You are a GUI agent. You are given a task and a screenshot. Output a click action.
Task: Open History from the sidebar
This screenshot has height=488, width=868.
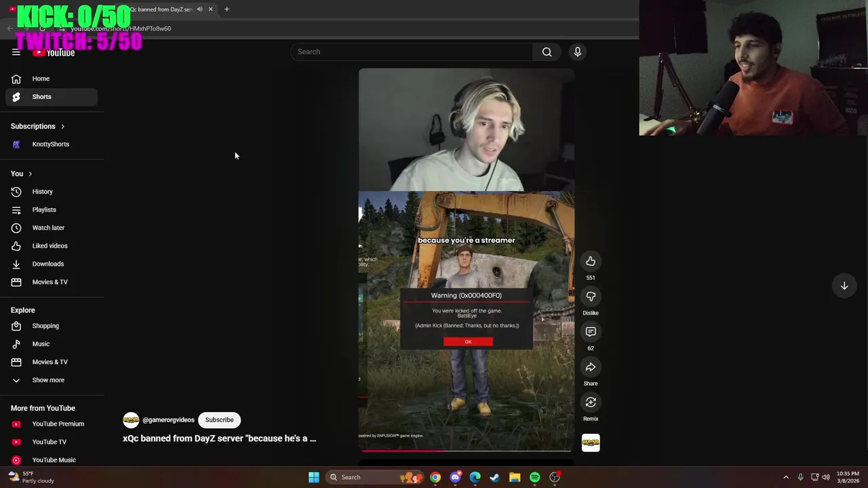click(x=52, y=192)
